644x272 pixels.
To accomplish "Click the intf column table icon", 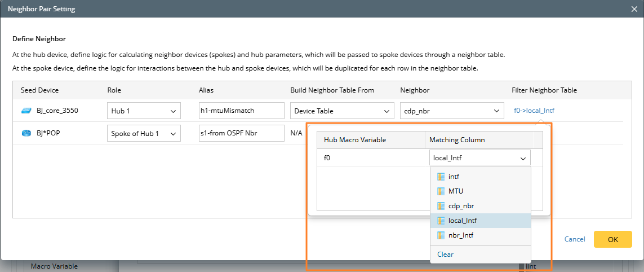I will (441, 177).
